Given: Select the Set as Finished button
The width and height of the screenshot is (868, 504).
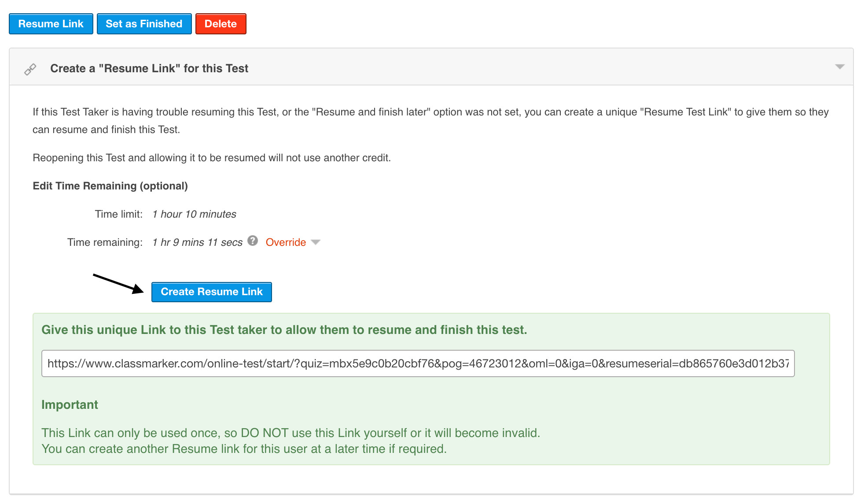Looking at the screenshot, I should [144, 24].
